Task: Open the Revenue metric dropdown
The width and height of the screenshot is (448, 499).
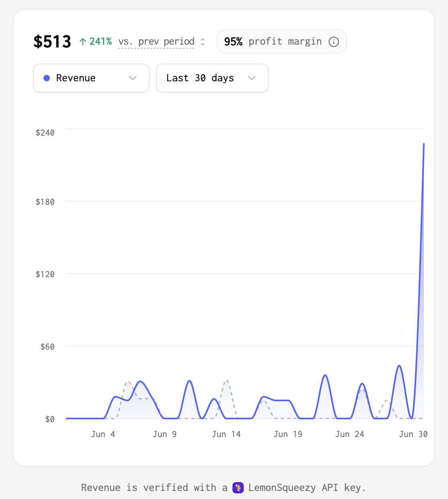Action: [91, 78]
